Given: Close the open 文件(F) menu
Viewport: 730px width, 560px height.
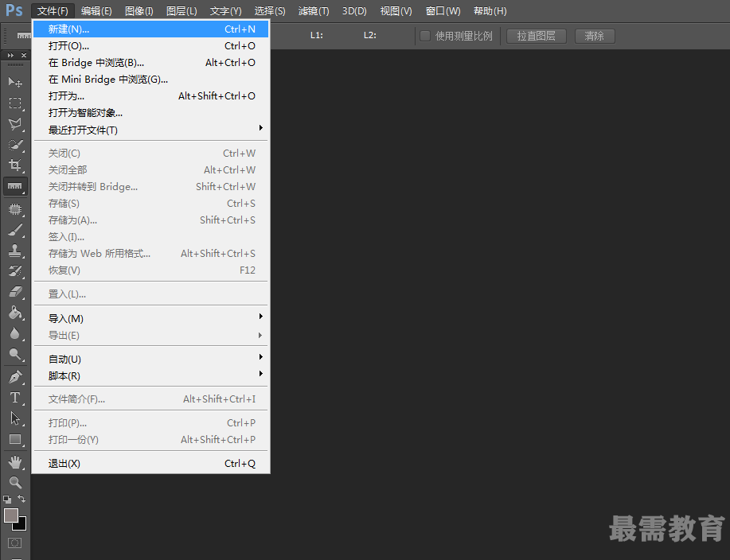Looking at the screenshot, I should pos(53,10).
